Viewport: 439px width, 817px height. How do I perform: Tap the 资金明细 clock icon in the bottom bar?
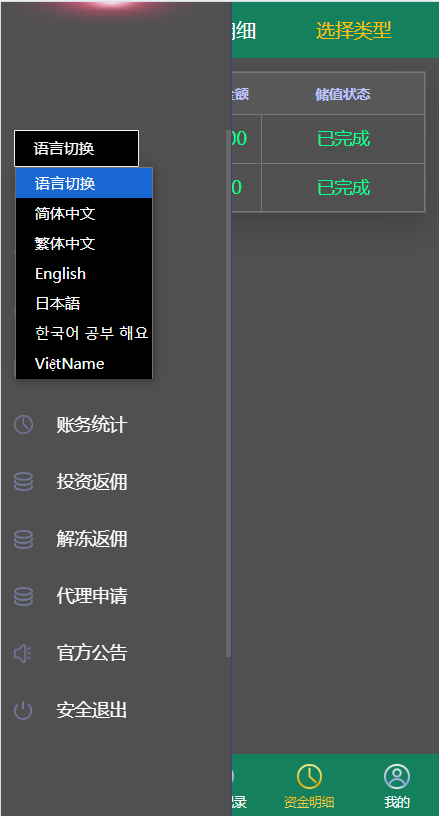point(309,776)
